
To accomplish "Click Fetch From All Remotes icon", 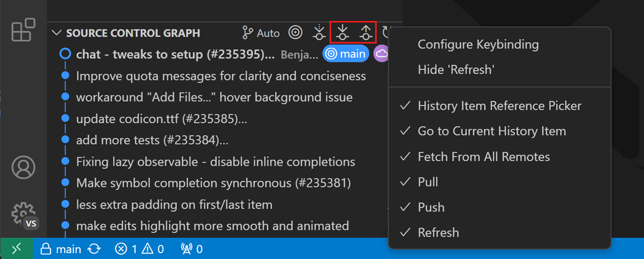I will [x=319, y=33].
